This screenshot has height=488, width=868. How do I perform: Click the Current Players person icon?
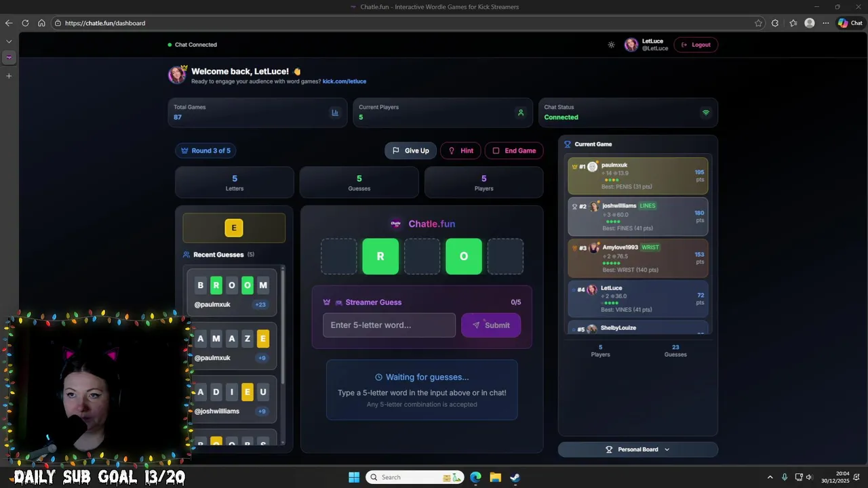[x=521, y=113]
